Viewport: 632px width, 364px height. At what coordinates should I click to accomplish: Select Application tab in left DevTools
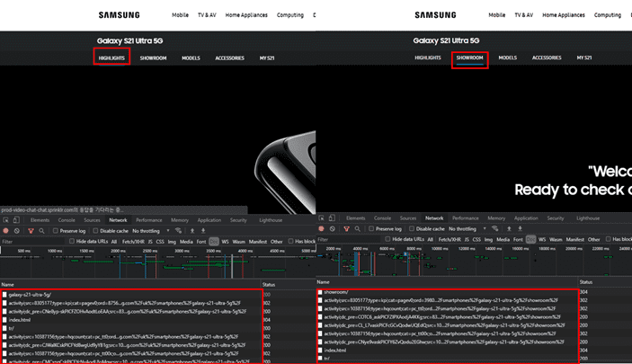[209, 220]
